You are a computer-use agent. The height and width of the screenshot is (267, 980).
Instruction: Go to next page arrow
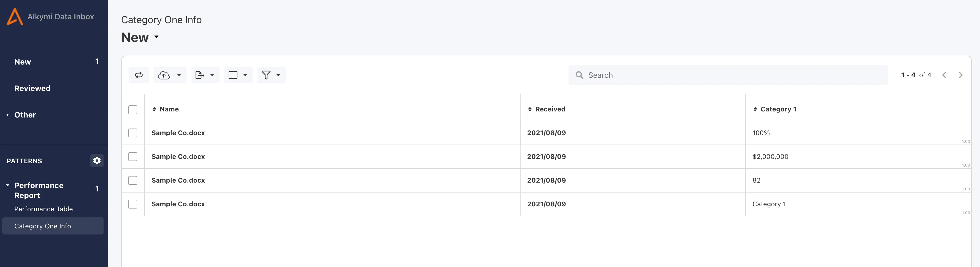(961, 75)
